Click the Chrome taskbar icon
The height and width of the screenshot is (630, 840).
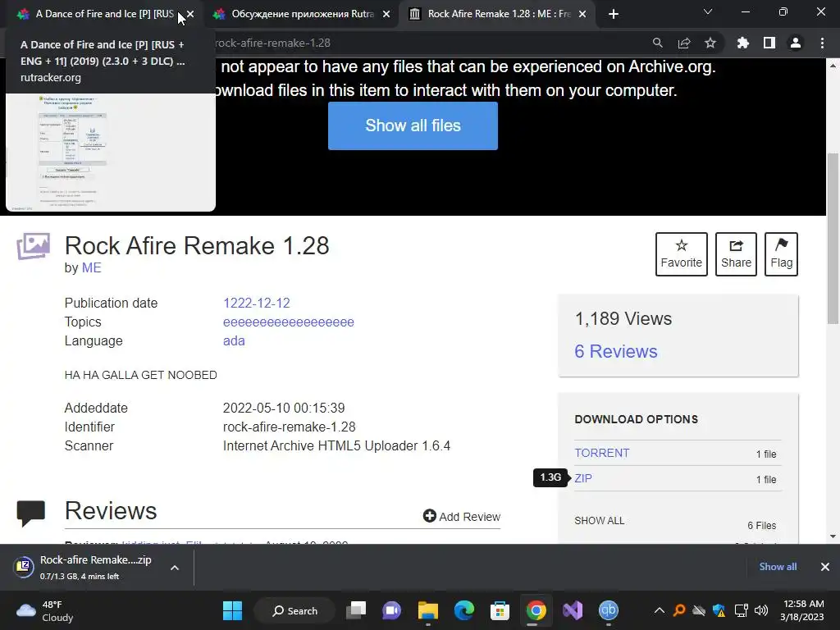(x=536, y=610)
